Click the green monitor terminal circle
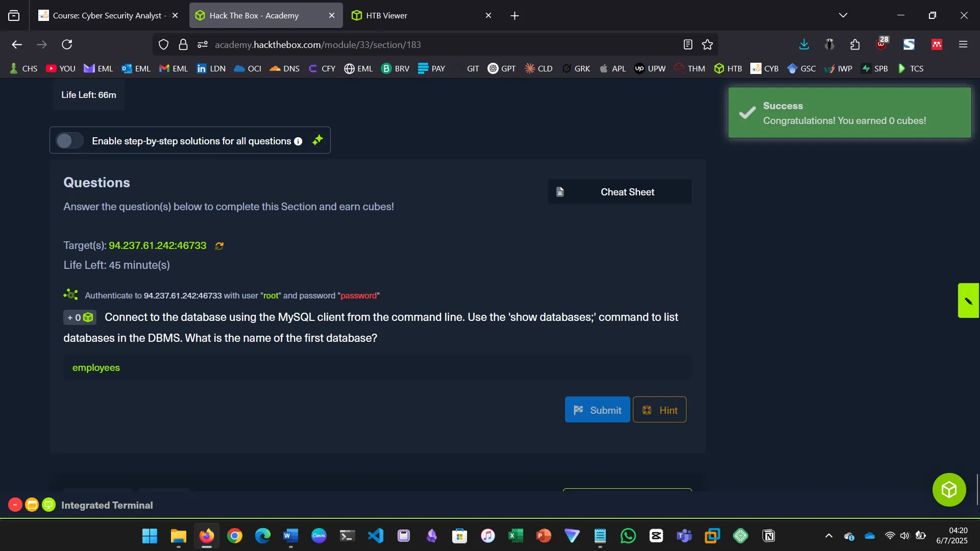The height and width of the screenshot is (551, 980). [48, 505]
